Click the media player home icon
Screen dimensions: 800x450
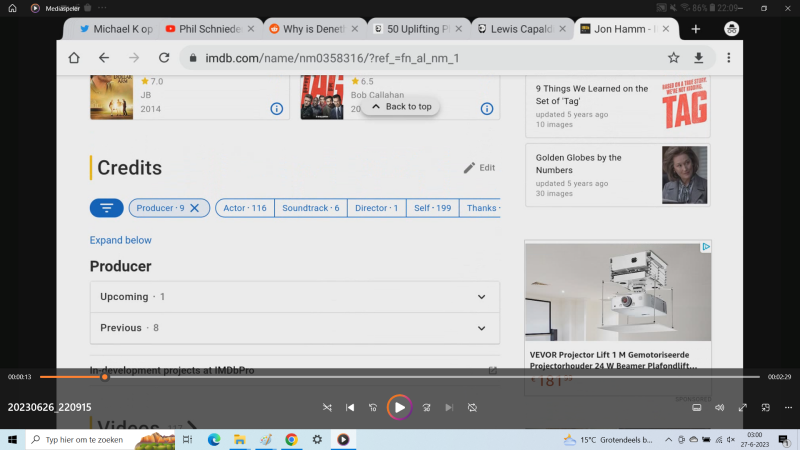click(12, 8)
